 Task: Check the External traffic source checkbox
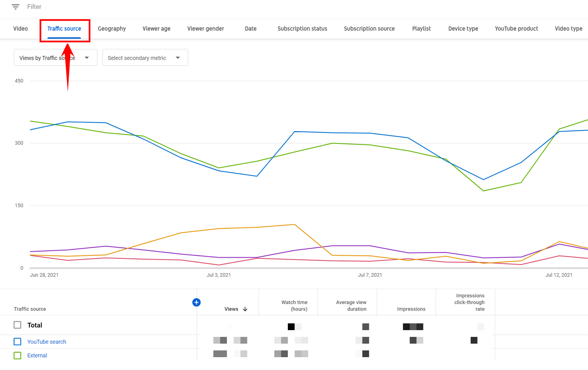tap(18, 355)
